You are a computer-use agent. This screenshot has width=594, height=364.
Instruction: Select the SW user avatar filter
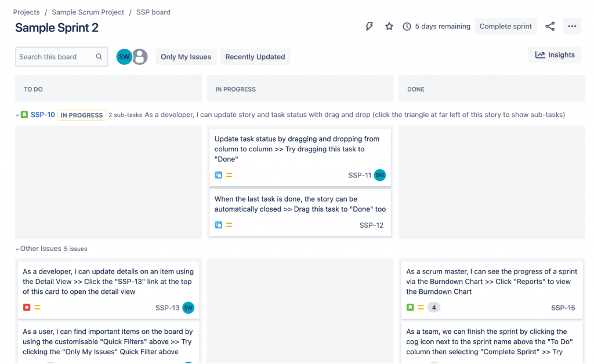[124, 57]
